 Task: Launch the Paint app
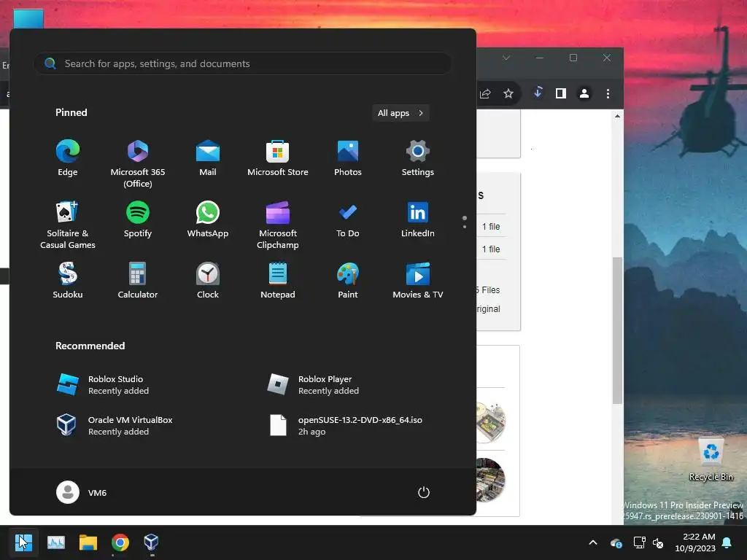[348, 281]
